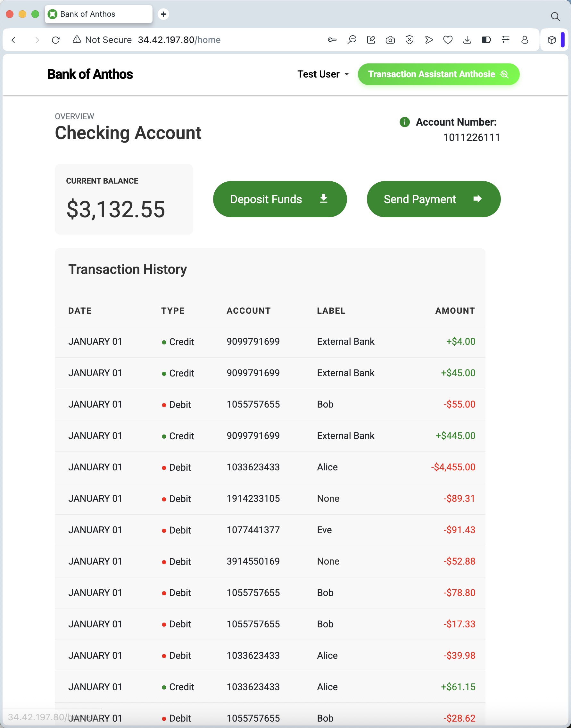This screenshot has width=571, height=728.
Task: Click the +$61.15 credit from Alice
Action: click(x=458, y=687)
